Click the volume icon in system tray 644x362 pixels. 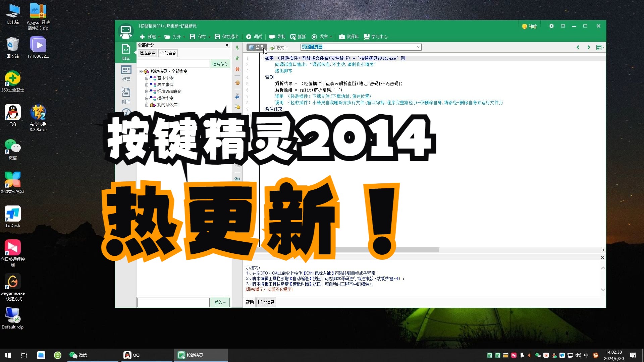pos(578,355)
